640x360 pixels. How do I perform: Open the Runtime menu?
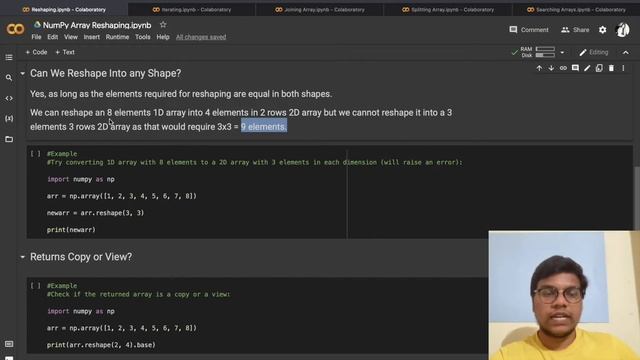[117, 37]
